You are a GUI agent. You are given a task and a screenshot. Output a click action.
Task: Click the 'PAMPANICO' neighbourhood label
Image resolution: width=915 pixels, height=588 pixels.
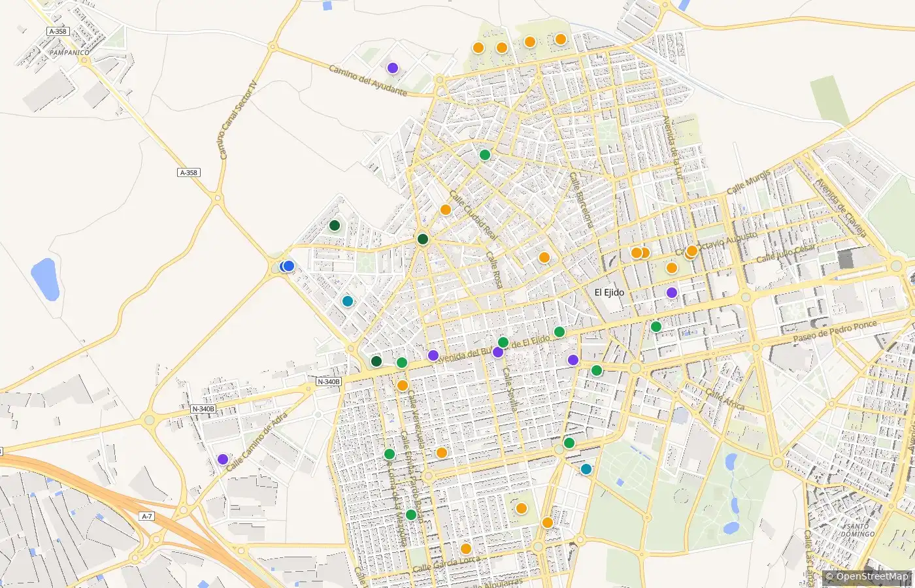(69, 52)
